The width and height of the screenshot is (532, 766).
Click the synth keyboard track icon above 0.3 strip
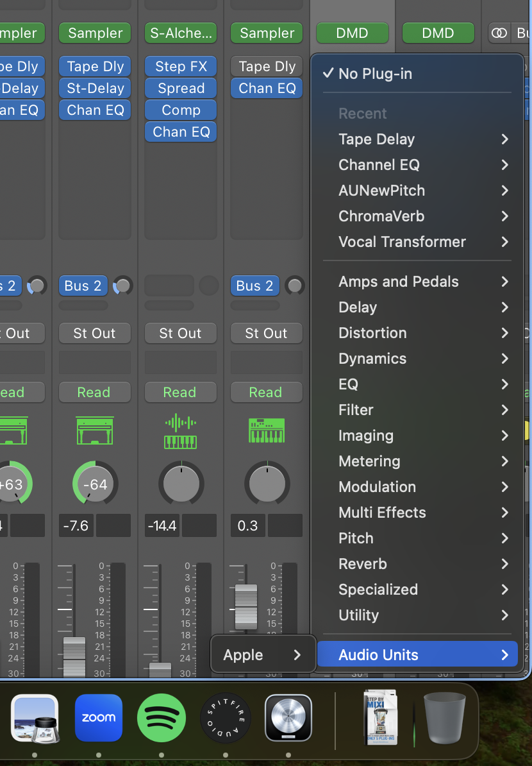[267, 431]
